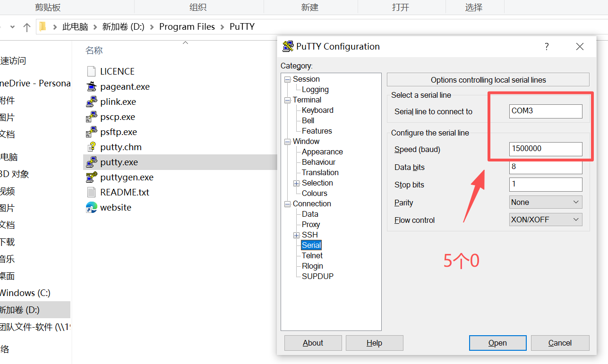
Task: Click the Data bits input field
Action: 546,167
